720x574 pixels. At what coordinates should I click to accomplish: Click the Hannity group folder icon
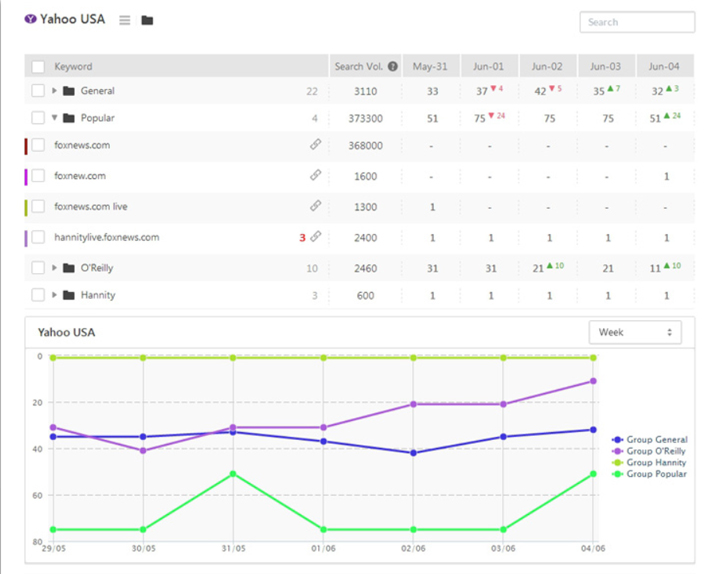[69, 295]
